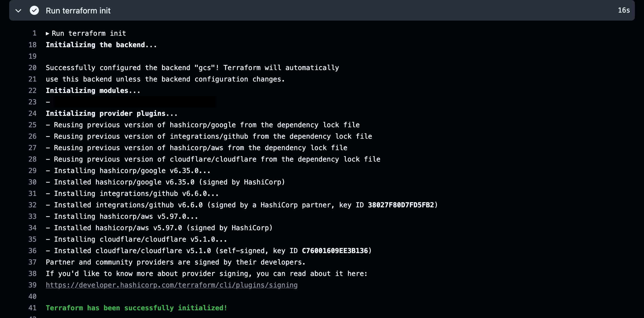Select the Initializing provider plugins heading
The width and height of the screenshot is (644, 318).
coord(111,113)
